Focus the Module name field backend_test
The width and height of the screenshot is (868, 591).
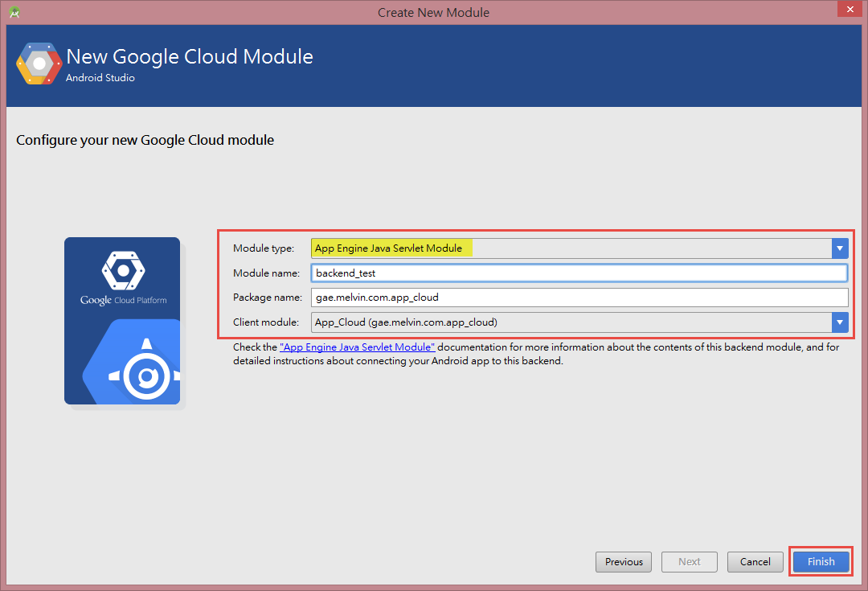579,273
